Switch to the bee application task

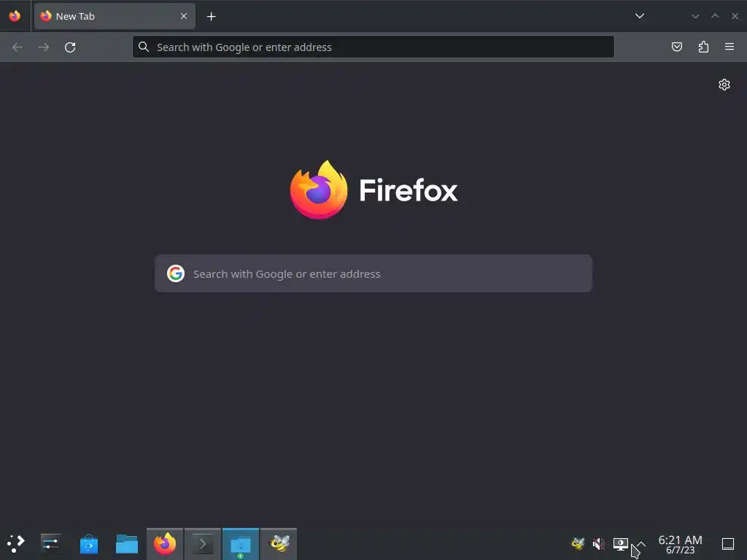pyautogui.click(x=279, y=544)
